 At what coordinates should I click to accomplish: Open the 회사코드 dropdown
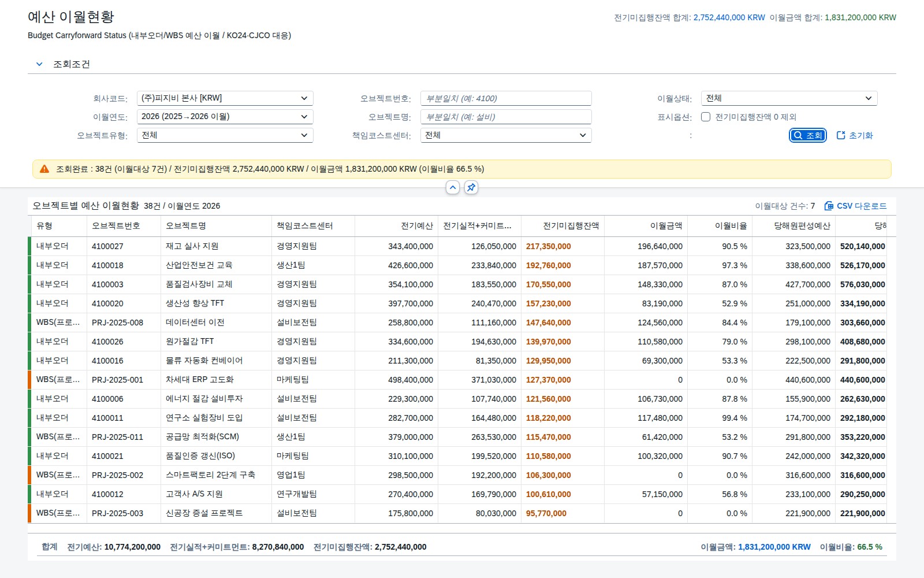coord(225,98)
